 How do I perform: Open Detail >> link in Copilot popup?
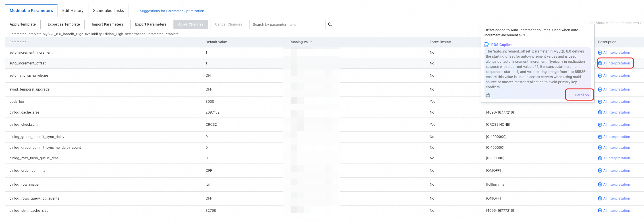pyautogui.click(x=582, y=95)
